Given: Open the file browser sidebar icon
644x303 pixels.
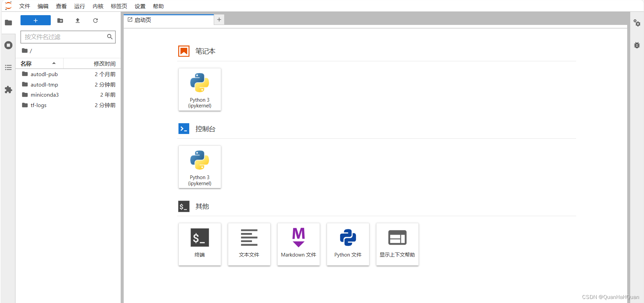Looking at the screenshot, I should 8,23.
